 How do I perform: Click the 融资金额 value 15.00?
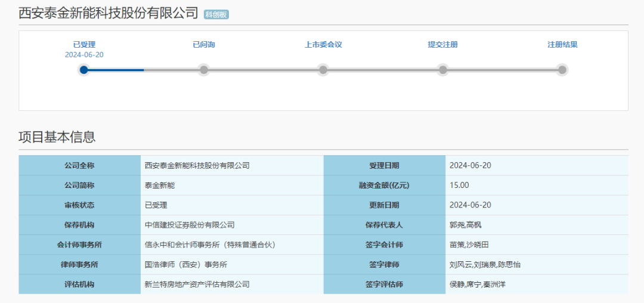[459, 185]
